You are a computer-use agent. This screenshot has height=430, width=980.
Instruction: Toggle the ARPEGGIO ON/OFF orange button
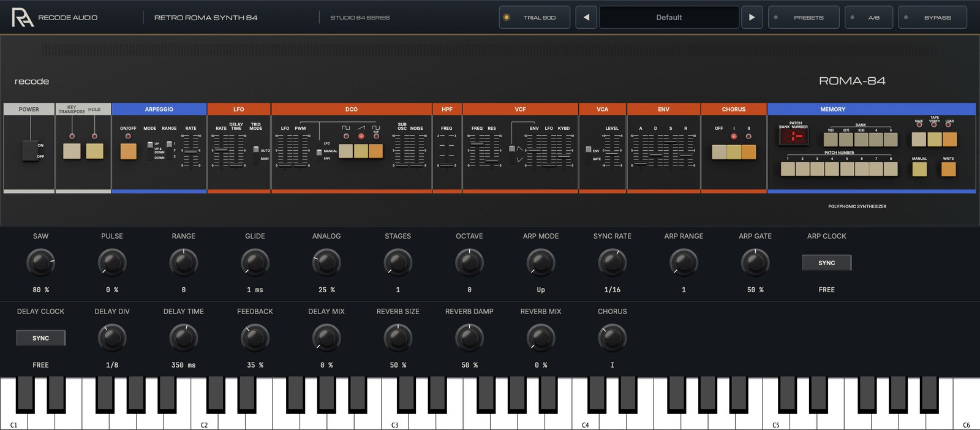(x=128, y=151)
